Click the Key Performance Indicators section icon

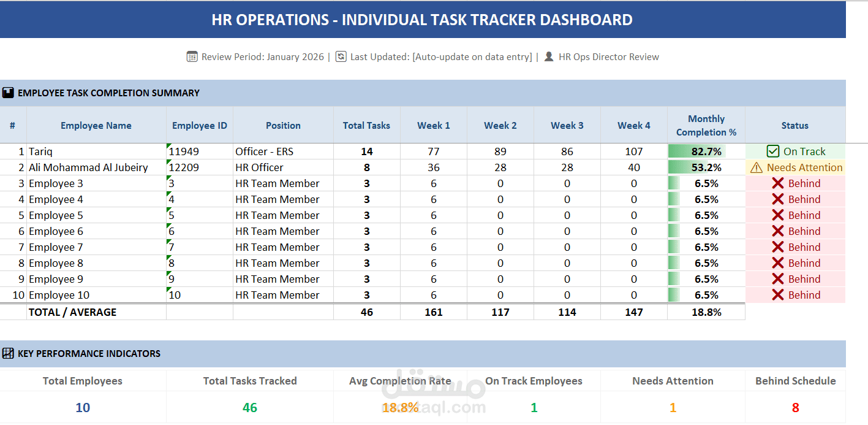[8, 353]
